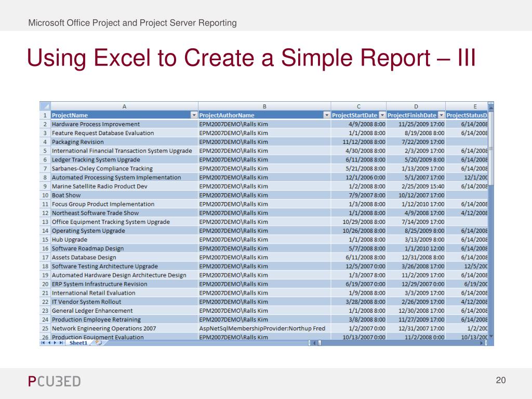Select the ProjectFinishDate header cell
Screen dimensions: 532x399
[x=416, y=115]
